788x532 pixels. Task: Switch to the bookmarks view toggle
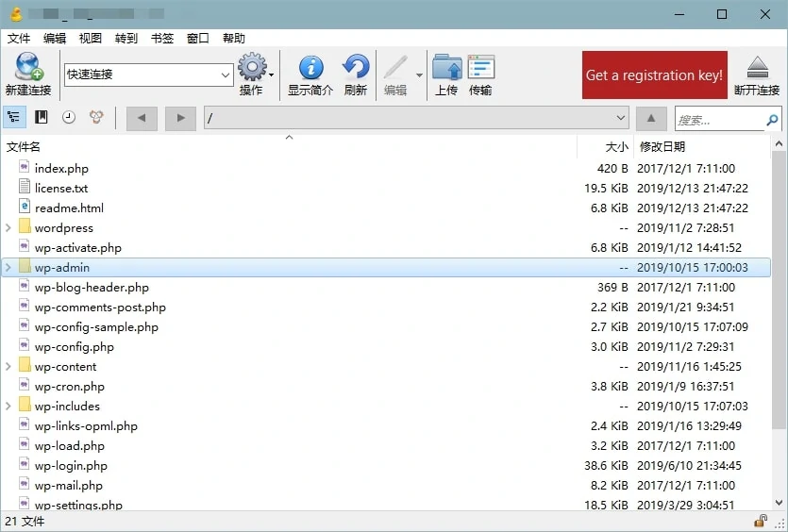coord(42,118)
